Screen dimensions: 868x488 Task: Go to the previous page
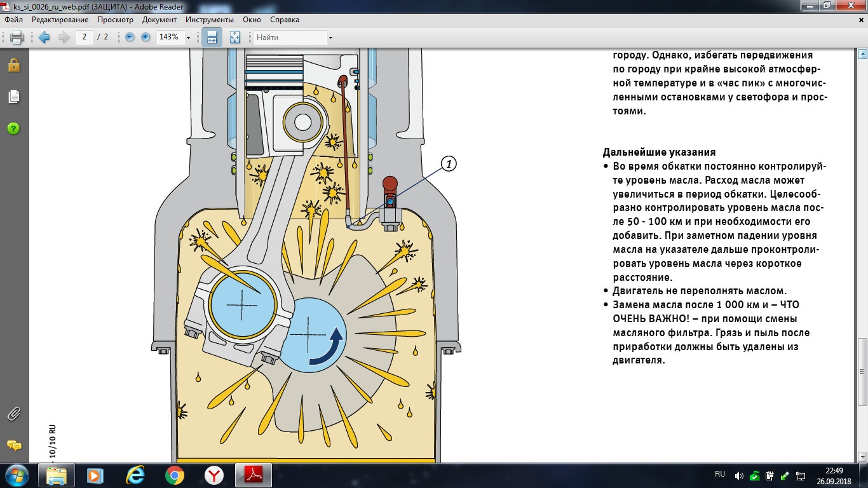pos(44,37)
